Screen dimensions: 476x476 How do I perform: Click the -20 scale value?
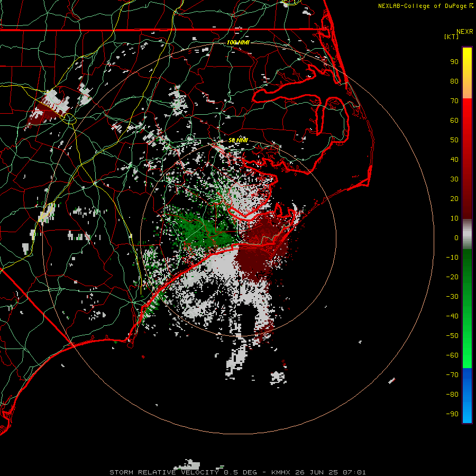tap(452, 277)
